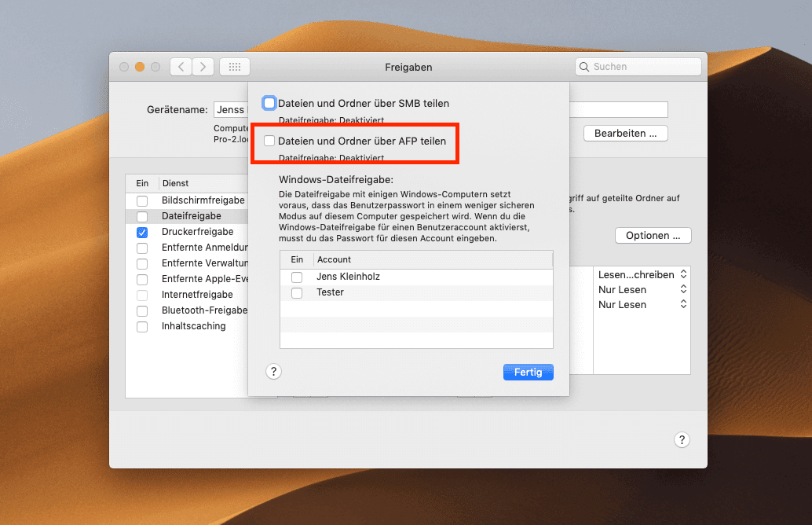Enable Windows sharing for Tester account
Viewport: 812px width, 525px height.
[x=297, y=292]
